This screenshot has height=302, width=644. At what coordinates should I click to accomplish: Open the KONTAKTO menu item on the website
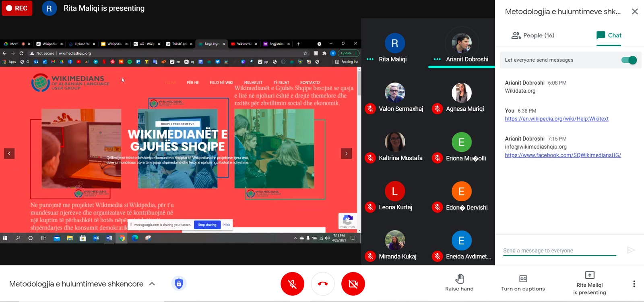(x=310, y=83)
